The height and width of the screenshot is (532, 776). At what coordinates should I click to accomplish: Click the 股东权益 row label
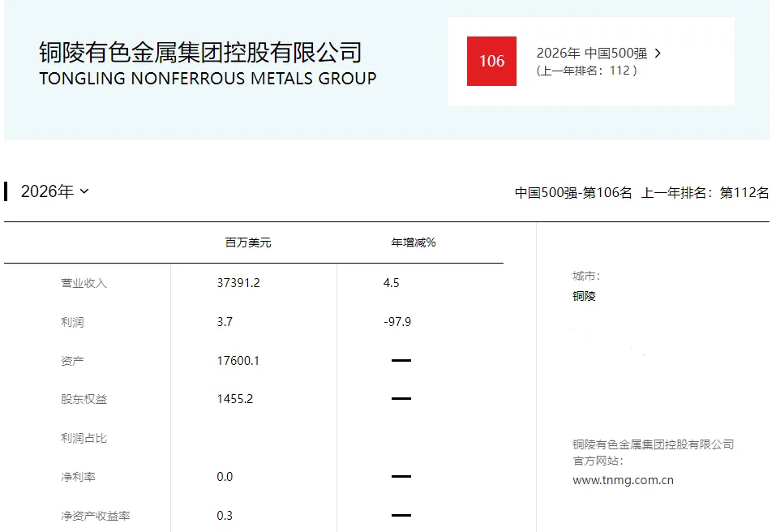coord(84,399)
